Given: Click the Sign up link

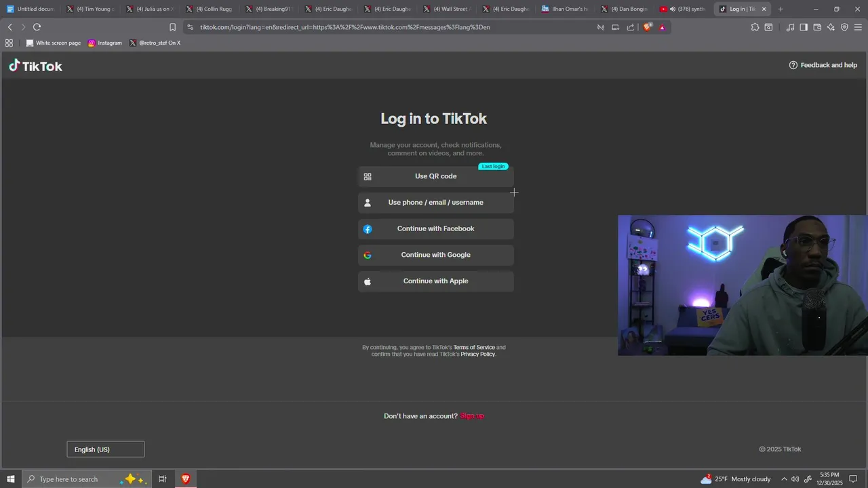Looking at the screenshot, I should [x=472, y=416].
